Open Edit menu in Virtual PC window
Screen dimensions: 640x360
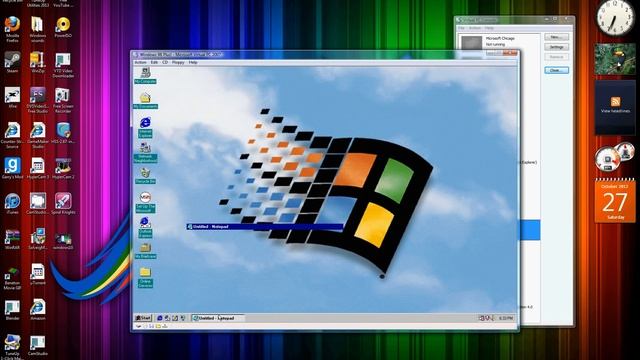pos(154,62)
